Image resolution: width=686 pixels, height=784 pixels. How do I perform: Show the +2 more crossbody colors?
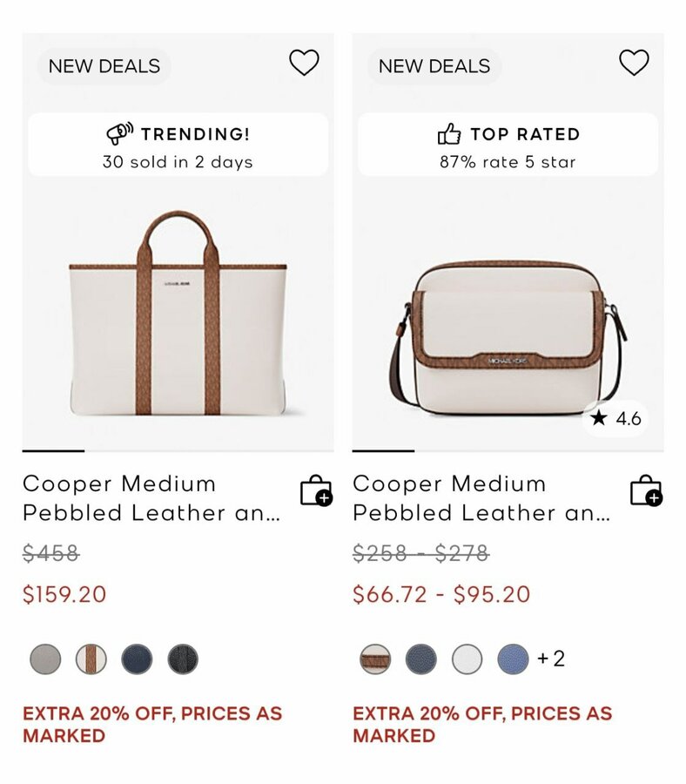551,659
